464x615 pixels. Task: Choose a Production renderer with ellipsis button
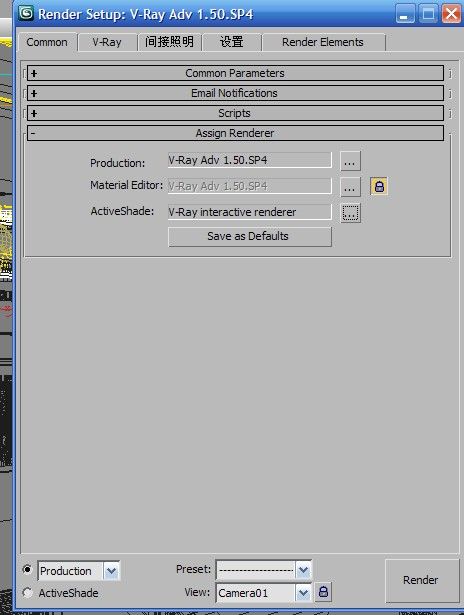tap(350, 161)
